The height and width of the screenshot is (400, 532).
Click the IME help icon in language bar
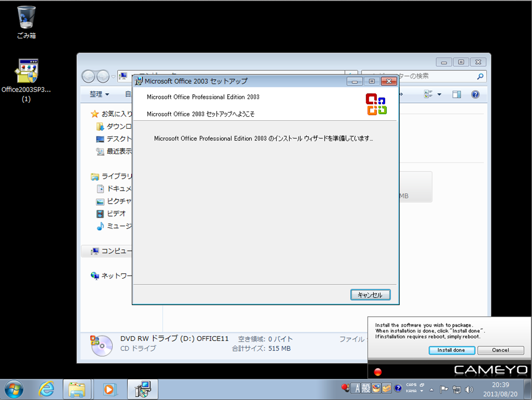pos(398,388)
